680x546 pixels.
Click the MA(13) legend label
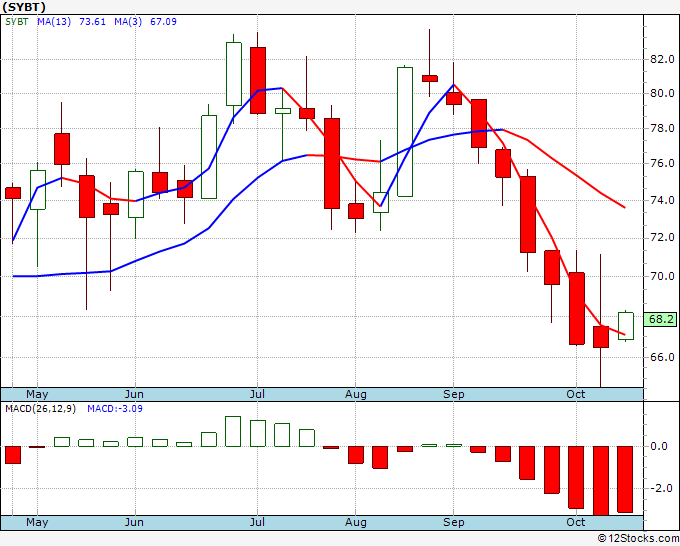(54, 22)
